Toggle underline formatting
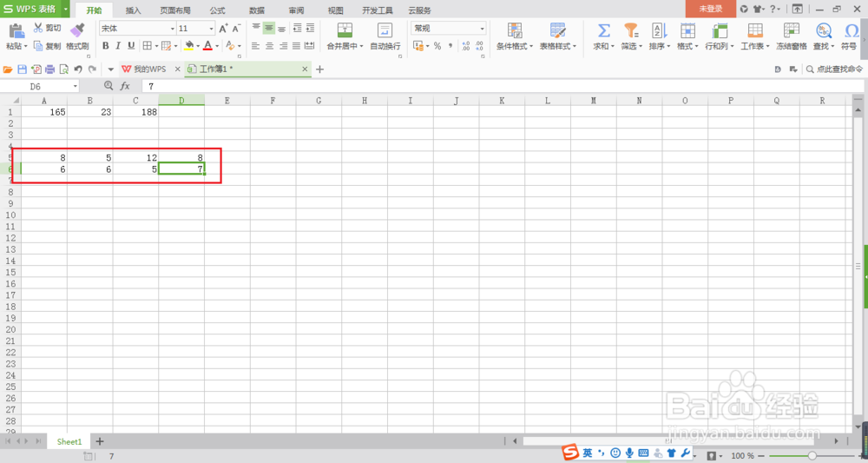The width and height of the screenshot is (868, 463). (131, 46)
